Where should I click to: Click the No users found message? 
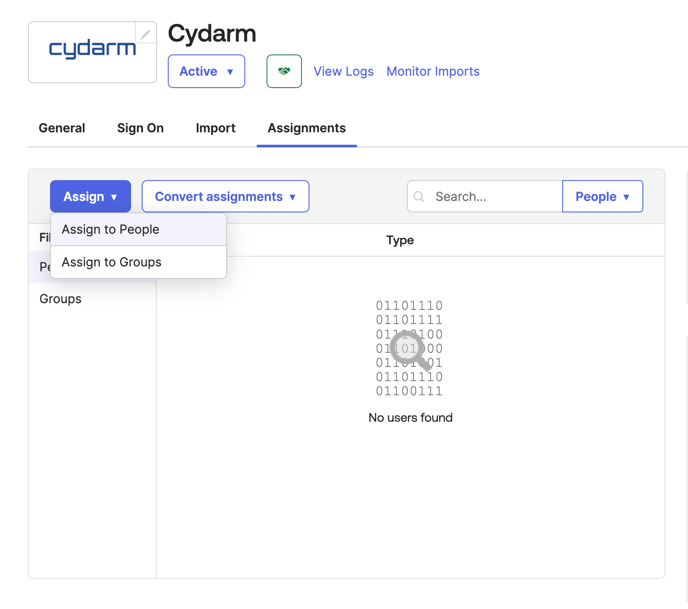click(x=410, y=418)
